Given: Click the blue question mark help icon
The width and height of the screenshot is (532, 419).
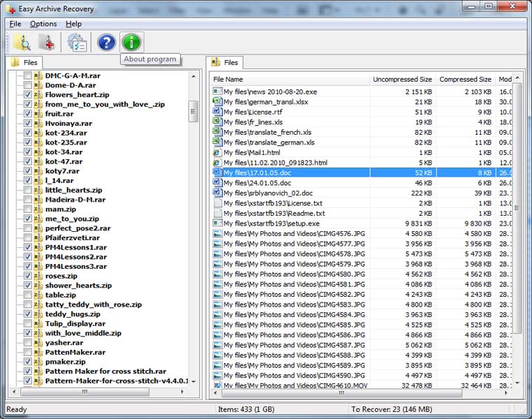Looking at the screenshot, I should coord(106,43).
